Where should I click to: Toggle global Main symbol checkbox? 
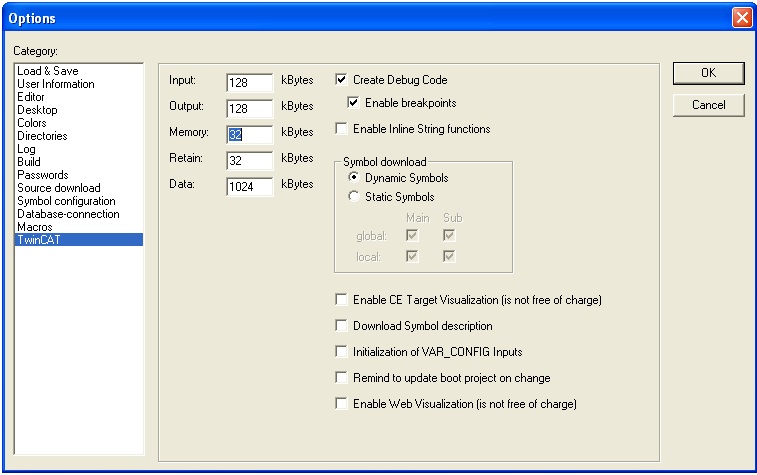[412, 236]
